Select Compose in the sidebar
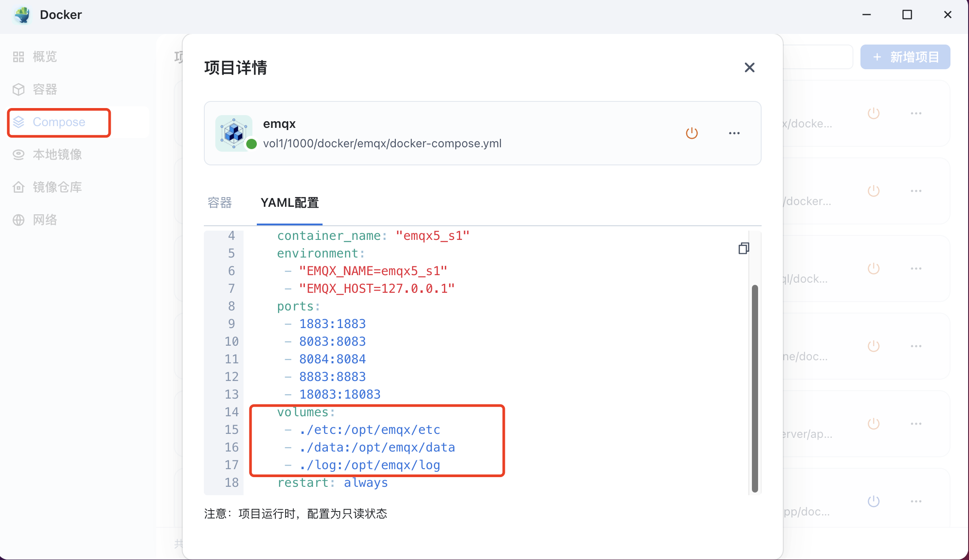This screenshot has width=969, height=560. coord(59,122)
